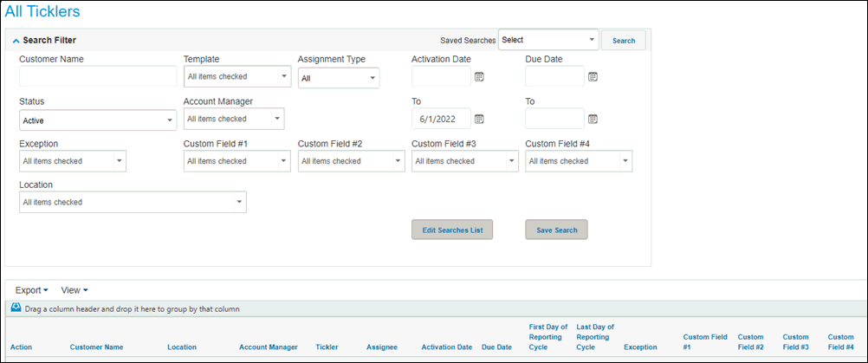Expand the Account Manager dropdown
868x363 pixels.
(234, 119)
